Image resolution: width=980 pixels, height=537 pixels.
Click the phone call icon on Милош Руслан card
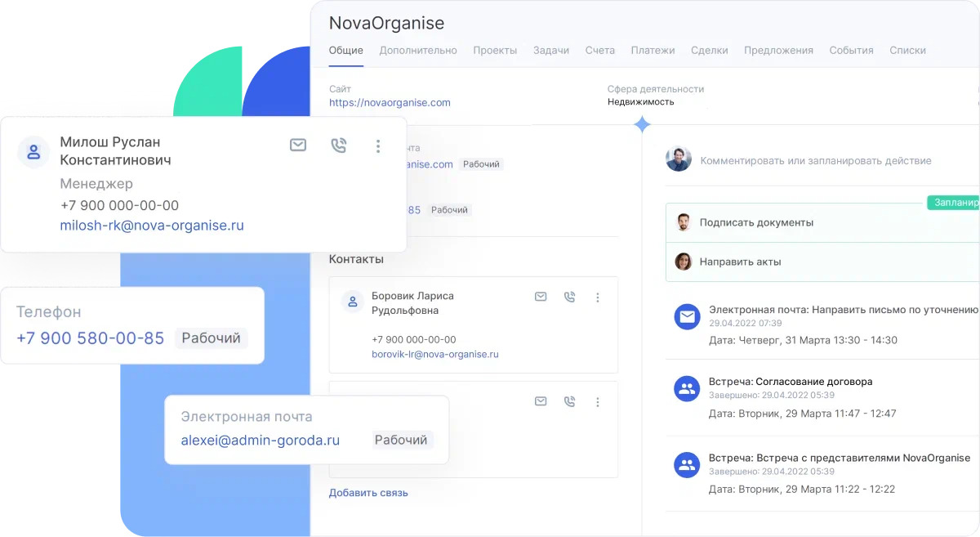(338, 145)
